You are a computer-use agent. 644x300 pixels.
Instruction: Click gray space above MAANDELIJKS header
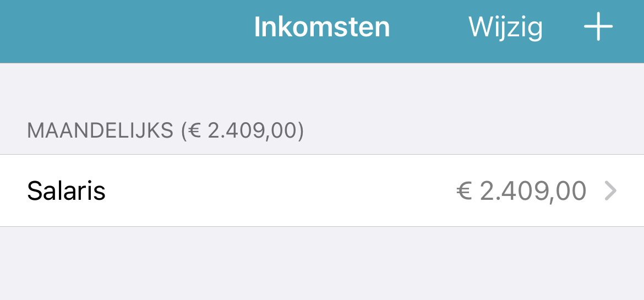(x=322, y=90)
